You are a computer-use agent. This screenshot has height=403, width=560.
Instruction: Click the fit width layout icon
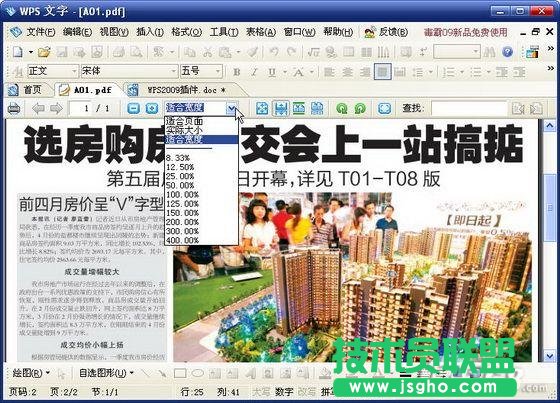pyautogui.click(x=281, y=108)
